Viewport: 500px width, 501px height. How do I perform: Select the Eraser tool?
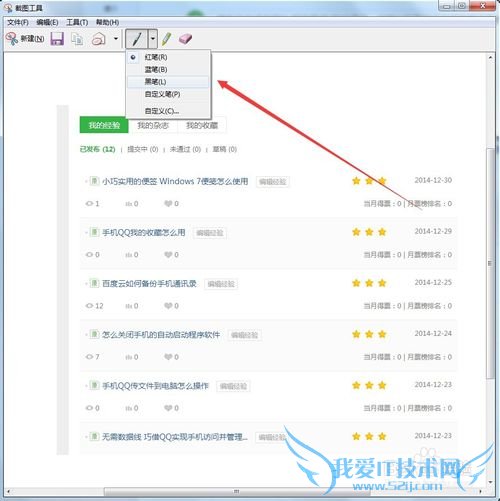pyautogui.click(x=185, y=39)
